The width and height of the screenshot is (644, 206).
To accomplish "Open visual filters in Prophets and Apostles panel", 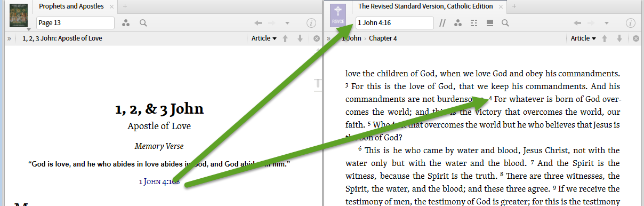I will pyautogui.click(x=126, y=23).
